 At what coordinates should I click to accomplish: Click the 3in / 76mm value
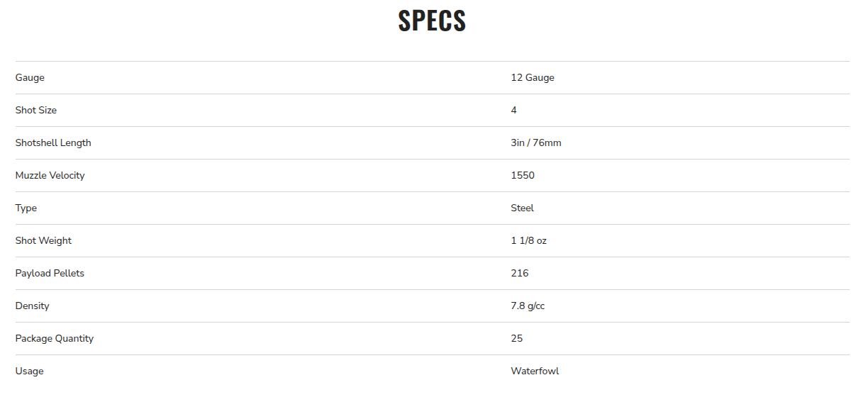pos(536,143)
